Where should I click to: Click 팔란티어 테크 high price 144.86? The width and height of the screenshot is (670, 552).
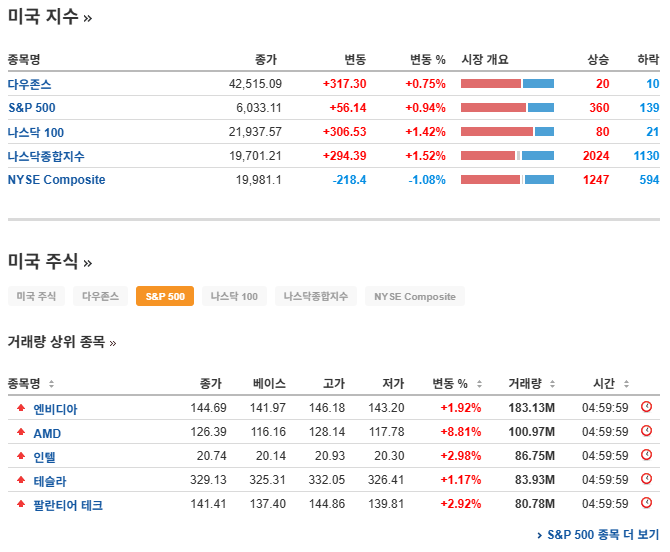326,504
